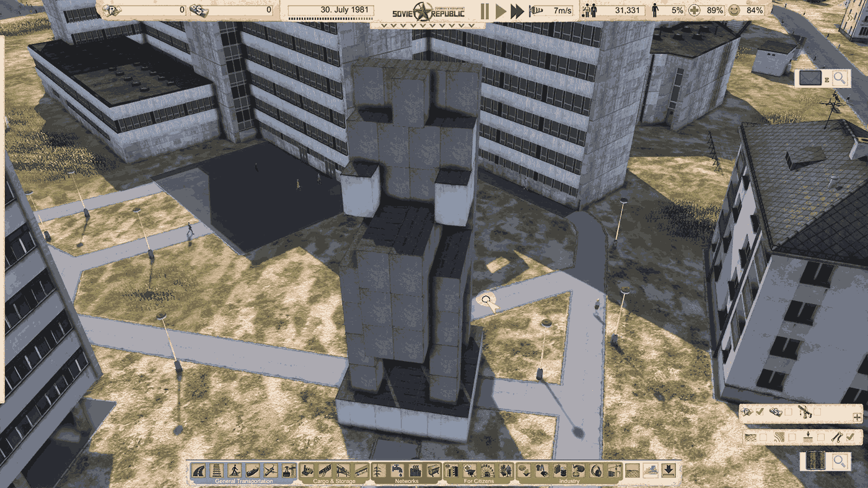The height and width of the screenshot is (488, 868).
Task: Open the ship harbor transportation icon
Action: pyautogui.click(x=252, y=471)
